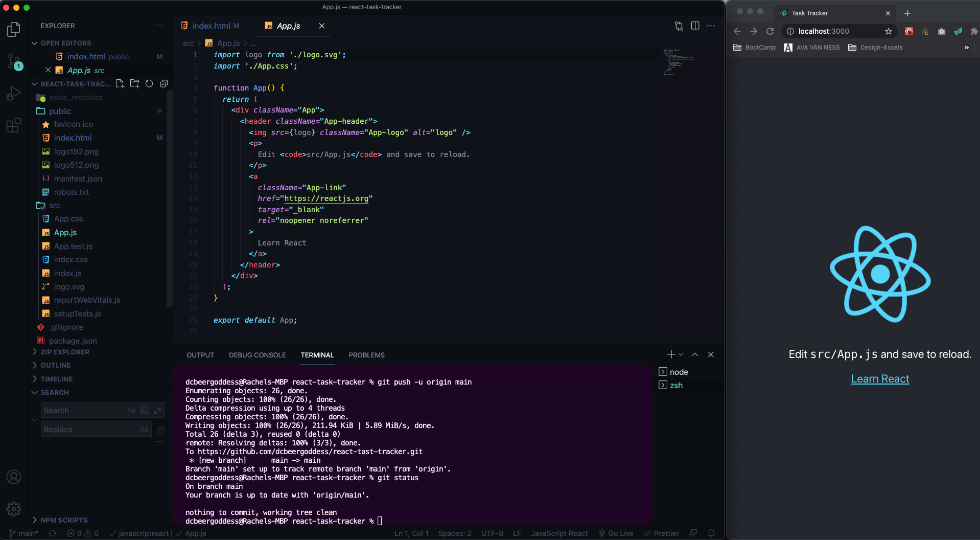
Task: Open AVA VAN NESS bookmark
Action: click(812, 48)
